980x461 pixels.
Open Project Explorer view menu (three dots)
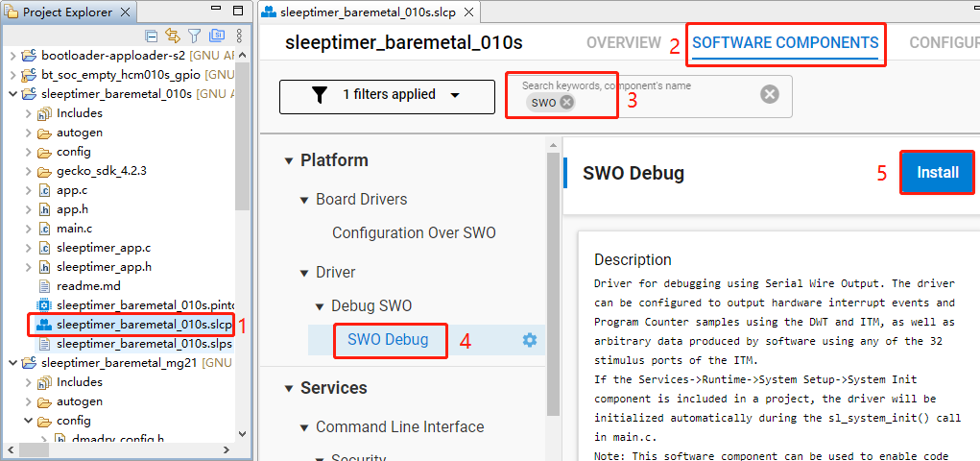pyautogui.click(x=239, y=35)
